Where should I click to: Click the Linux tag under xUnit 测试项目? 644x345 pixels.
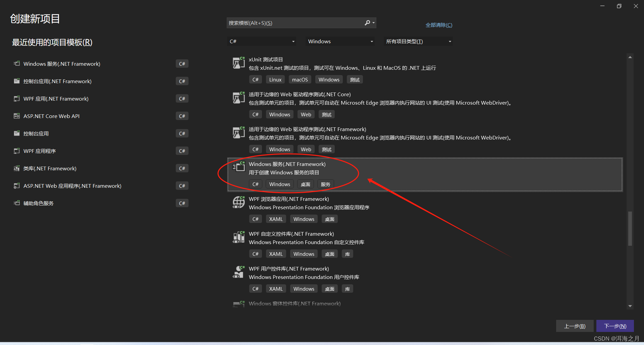point(275,79)
